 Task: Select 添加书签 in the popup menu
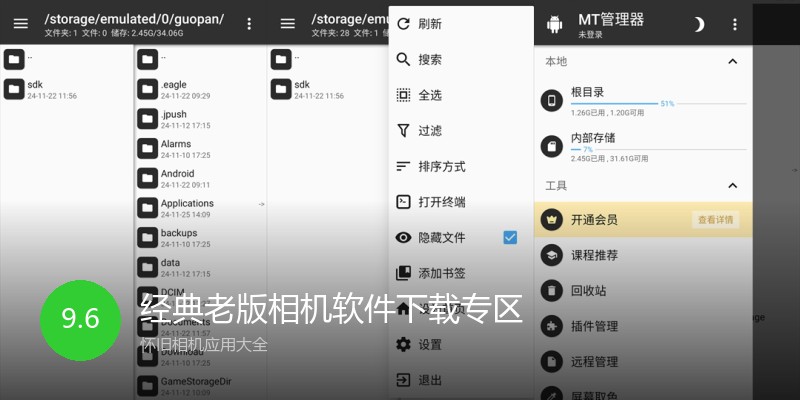tap(461, 273)
